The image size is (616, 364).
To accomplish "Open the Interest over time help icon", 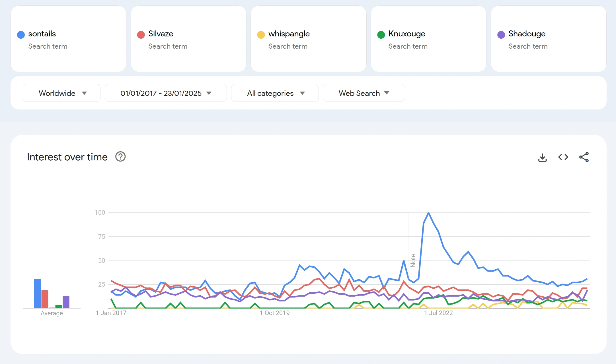I will [x=120, y=157].
